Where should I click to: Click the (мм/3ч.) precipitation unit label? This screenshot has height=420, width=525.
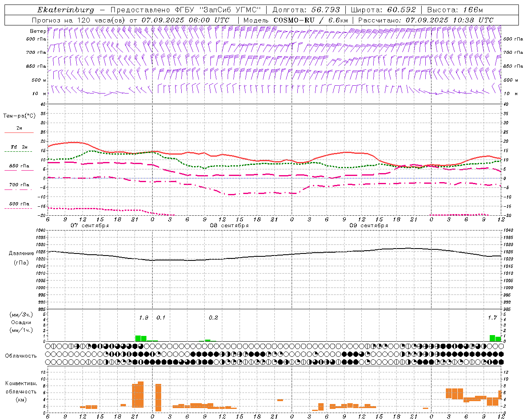[21, 315]
